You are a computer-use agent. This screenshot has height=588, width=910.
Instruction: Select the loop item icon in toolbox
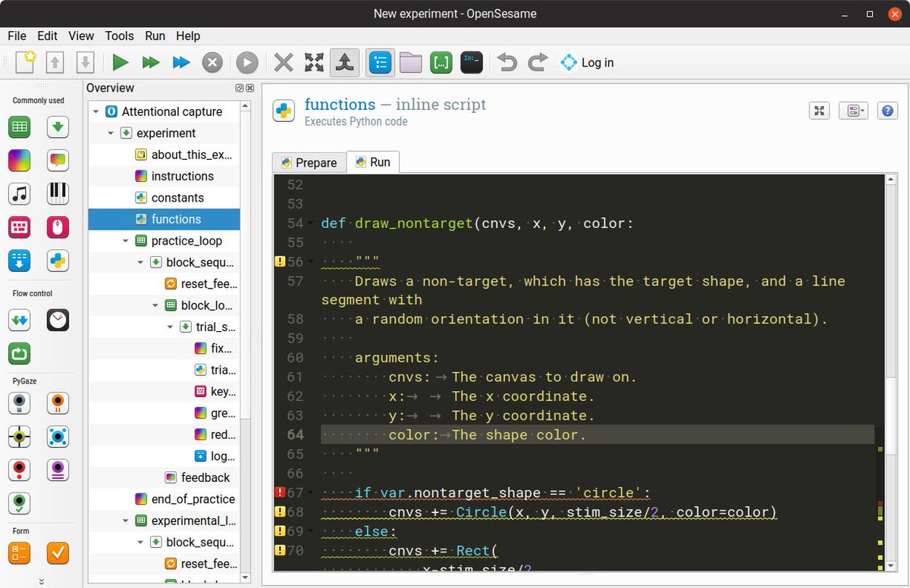pyautogui.click(x=19, y=127)
